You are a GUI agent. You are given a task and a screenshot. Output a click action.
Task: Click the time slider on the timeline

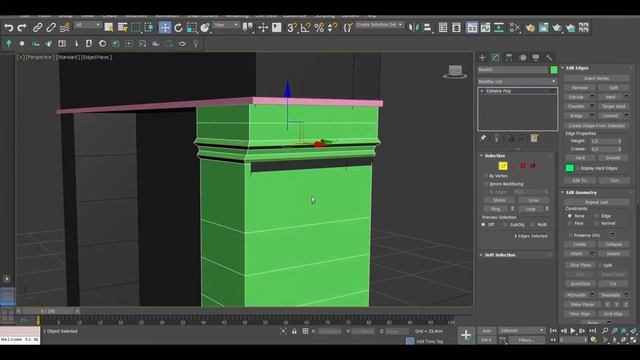coord(47,311)
